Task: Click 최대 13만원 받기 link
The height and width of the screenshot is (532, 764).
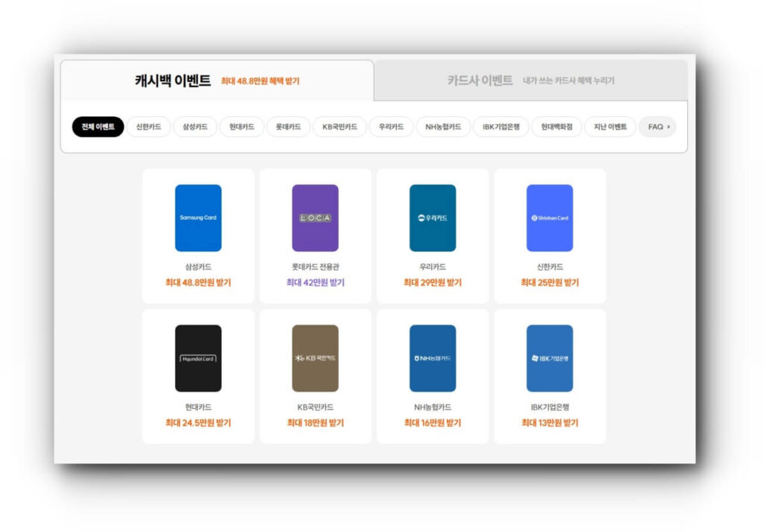Action: 550,423
